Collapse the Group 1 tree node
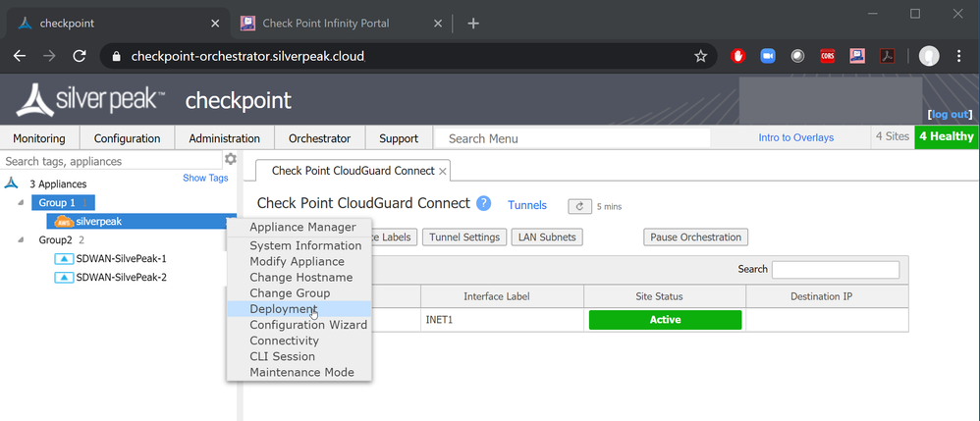Screen dimensions: 980x421 23,202
